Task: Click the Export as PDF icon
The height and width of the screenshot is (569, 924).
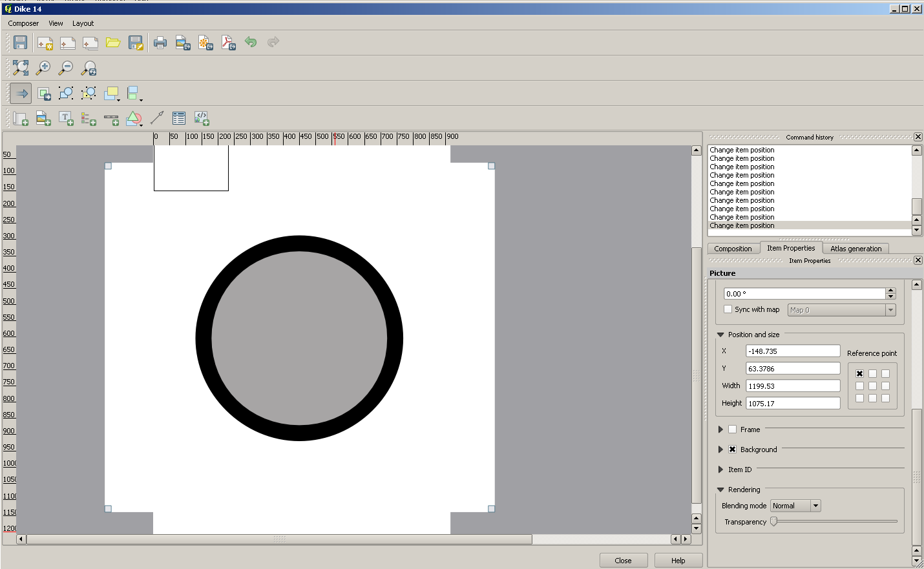Action: (x=228, y=43)
